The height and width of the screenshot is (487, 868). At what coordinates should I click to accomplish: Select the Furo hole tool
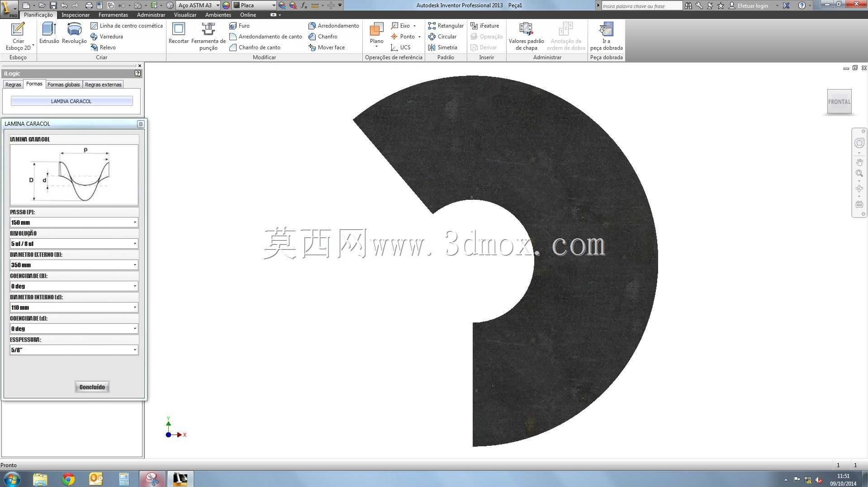click(240, 26)
